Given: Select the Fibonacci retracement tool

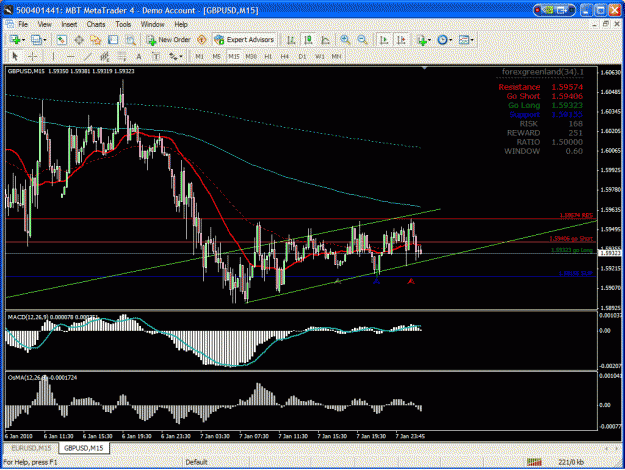Looking at the screenshot, I should coord(122,57).
